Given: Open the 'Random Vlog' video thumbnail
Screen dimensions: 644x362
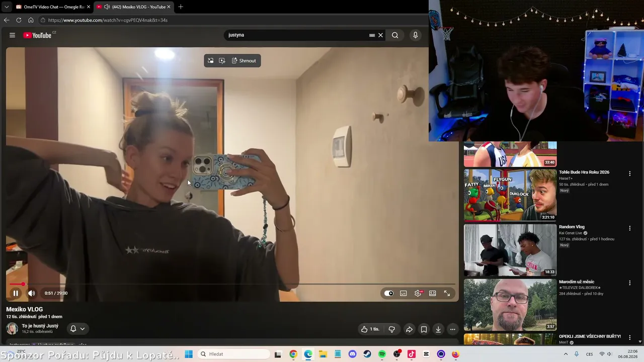Looking at the screenshot, I should [510, 250].
